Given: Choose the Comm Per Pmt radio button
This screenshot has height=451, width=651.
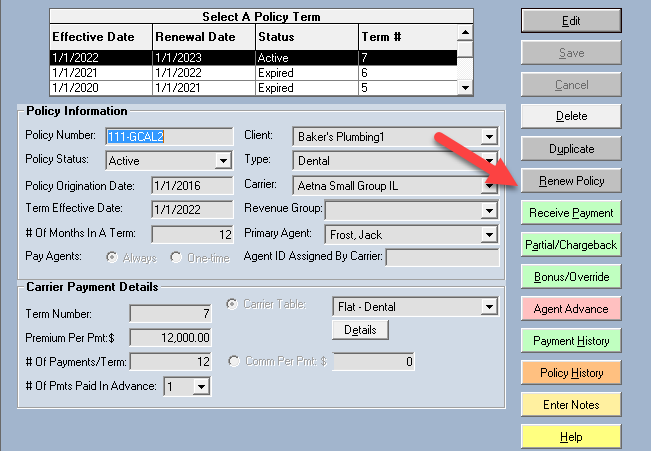Looking at the screenshot, I should (237, 362).
